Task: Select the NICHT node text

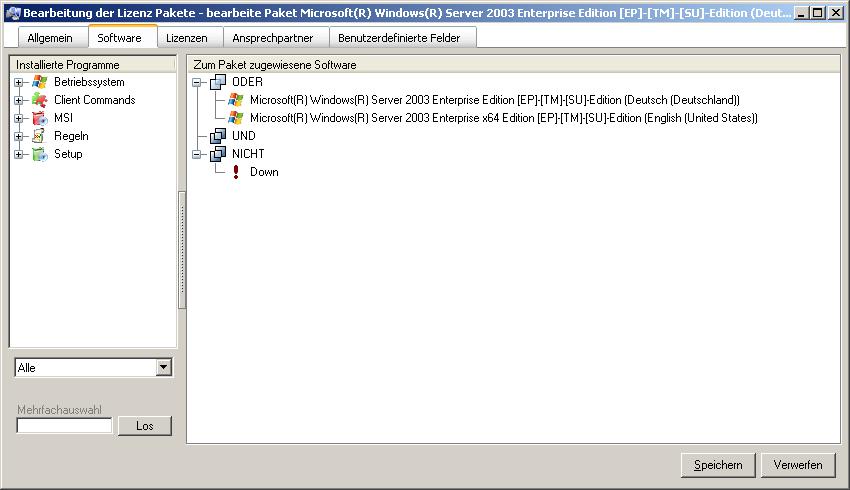Action: (248, 154)
